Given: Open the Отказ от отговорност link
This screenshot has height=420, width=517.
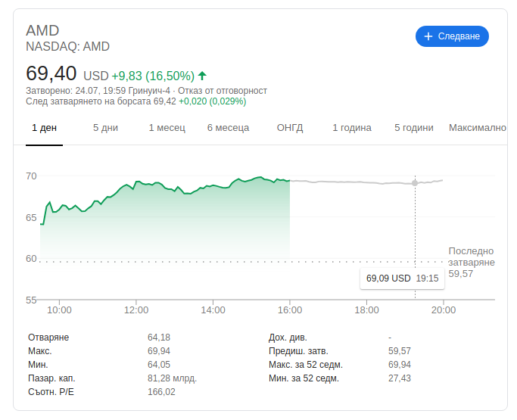Looking at the screenshot, I should pyautogui.click(x=222, y=91).
